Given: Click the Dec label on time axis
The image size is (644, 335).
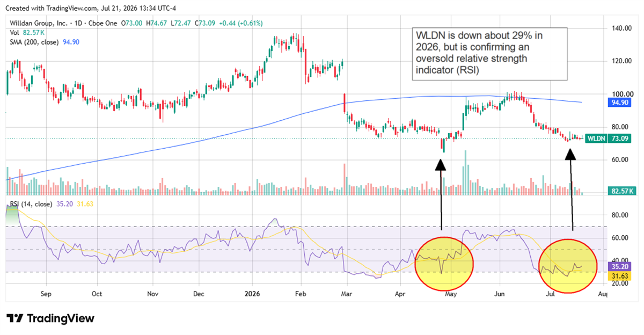Looking at the screenshot, I should coord(199,294).
